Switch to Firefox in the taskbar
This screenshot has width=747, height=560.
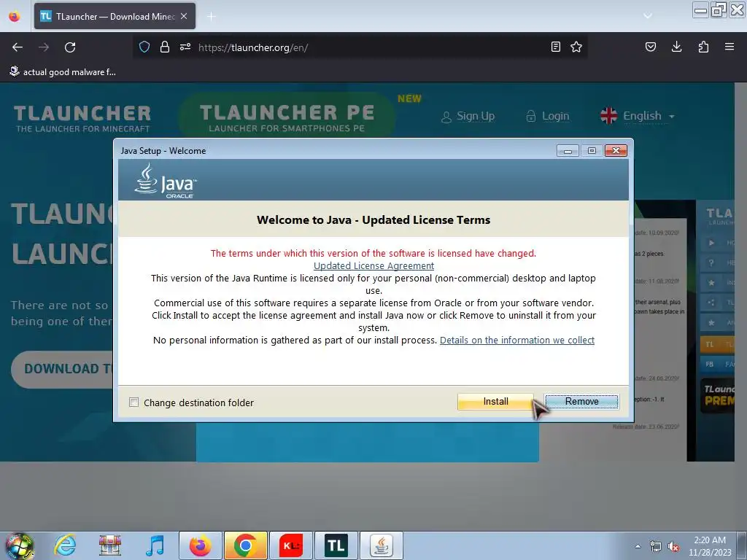[x=200, y=545]
